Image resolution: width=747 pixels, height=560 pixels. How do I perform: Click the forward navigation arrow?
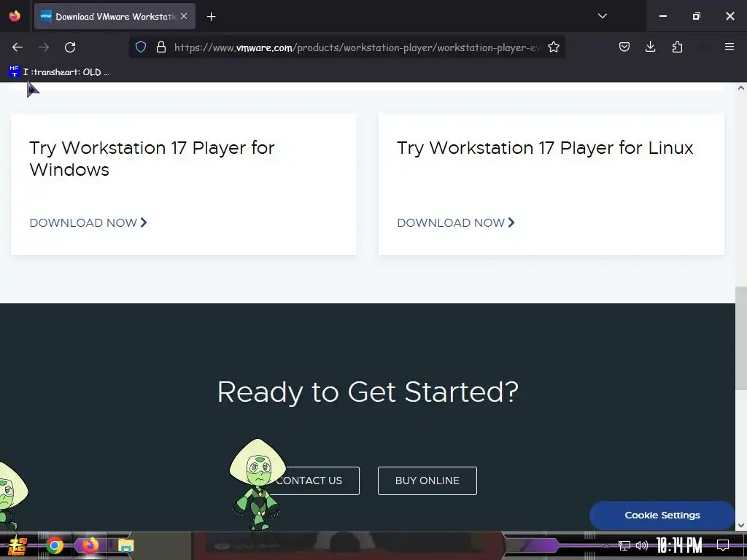pyautogui.click(x=44, y=47)
